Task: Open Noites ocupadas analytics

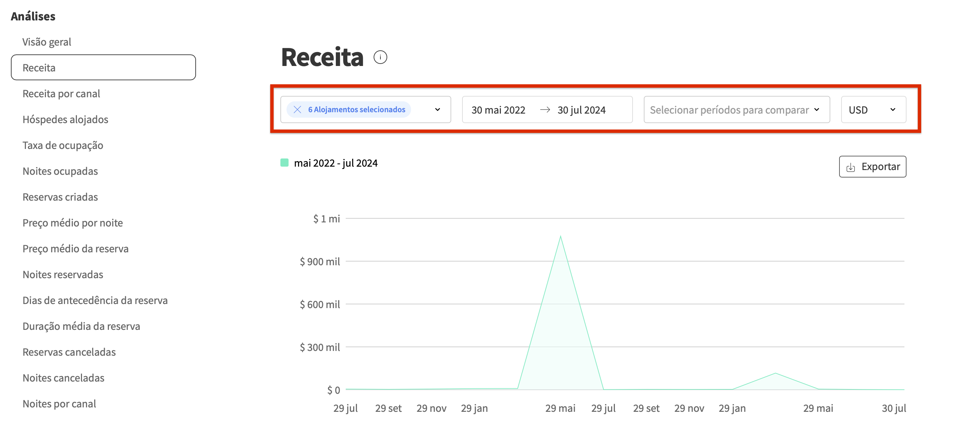Action: point(60,171)
